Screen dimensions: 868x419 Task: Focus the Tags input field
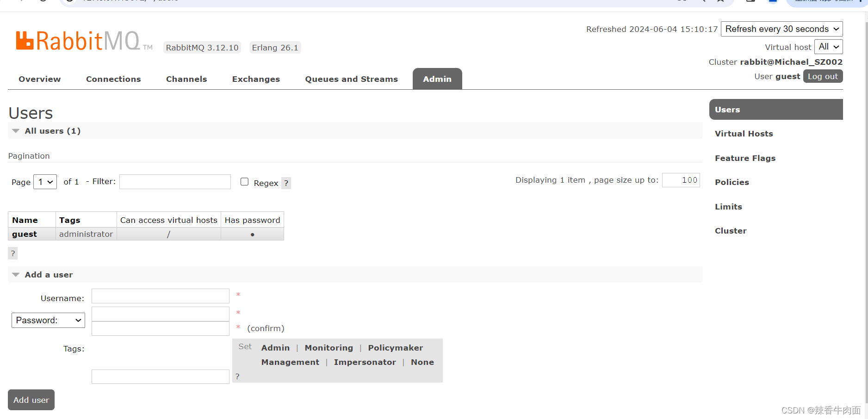(161, 376)
